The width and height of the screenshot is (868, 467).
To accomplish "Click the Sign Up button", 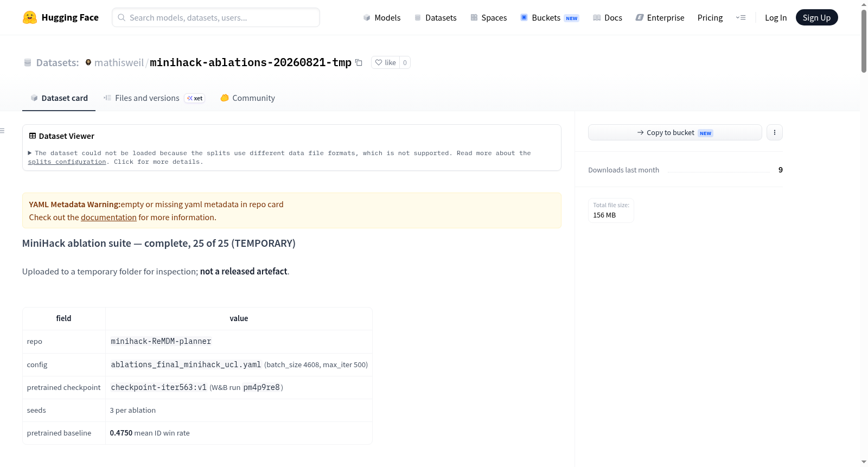I will coord(816,17).
